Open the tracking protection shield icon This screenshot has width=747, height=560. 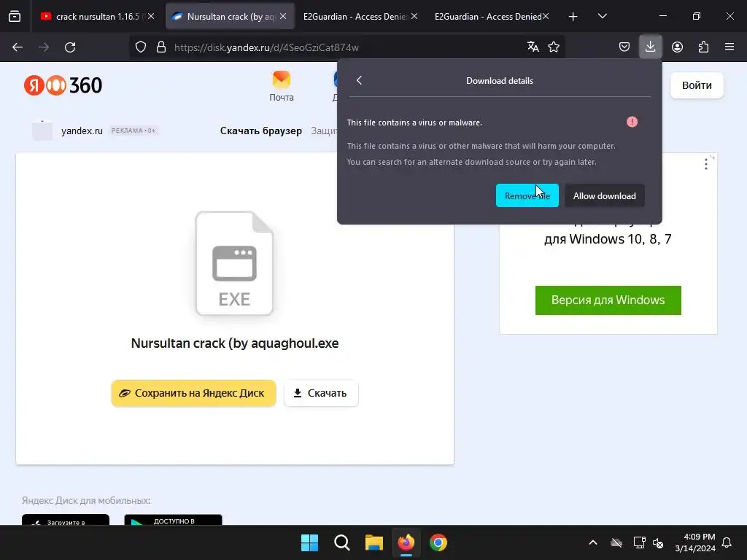coord(141,47)
